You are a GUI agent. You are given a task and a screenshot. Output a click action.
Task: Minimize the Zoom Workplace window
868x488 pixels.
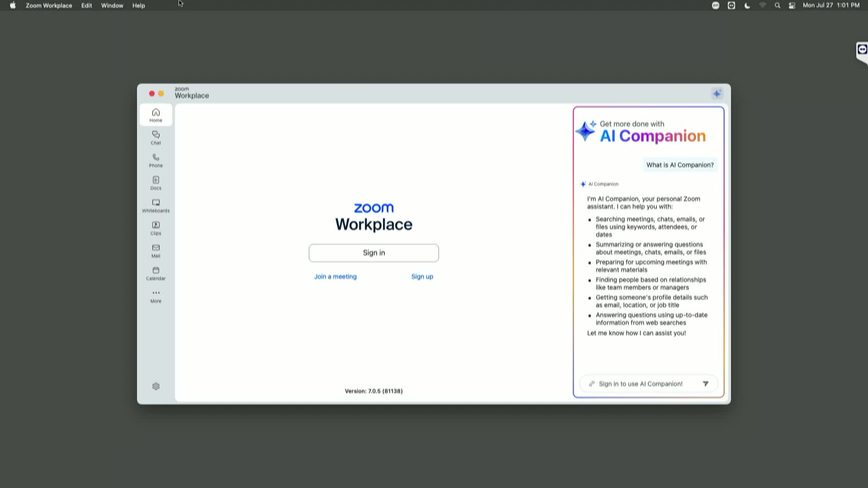pyautogui.click(x=161, y=94)
